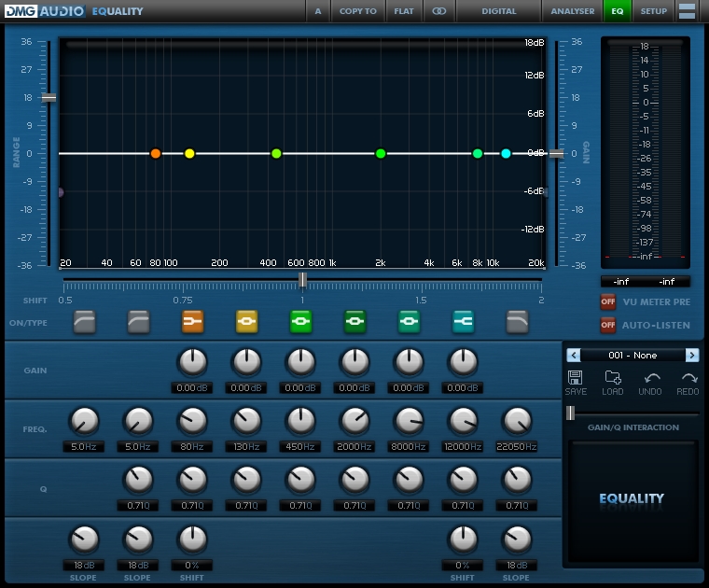Click the 8000Hz frequency value field

point(409,447)
